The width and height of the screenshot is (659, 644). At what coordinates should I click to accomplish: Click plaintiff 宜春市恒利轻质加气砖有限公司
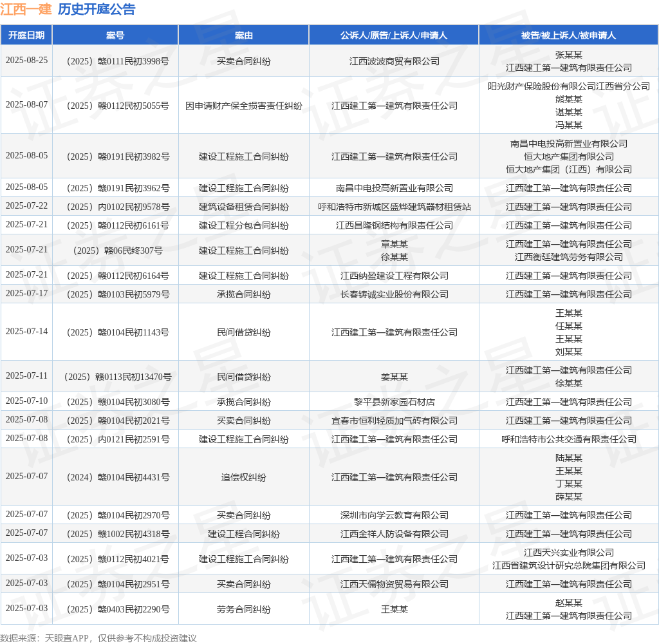pyautogui.click(x=394, y=421)
